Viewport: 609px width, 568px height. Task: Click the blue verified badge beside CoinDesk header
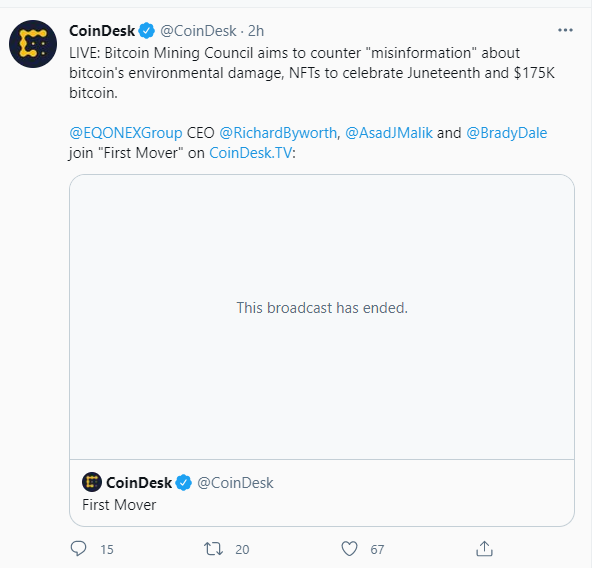click(147, 31)
